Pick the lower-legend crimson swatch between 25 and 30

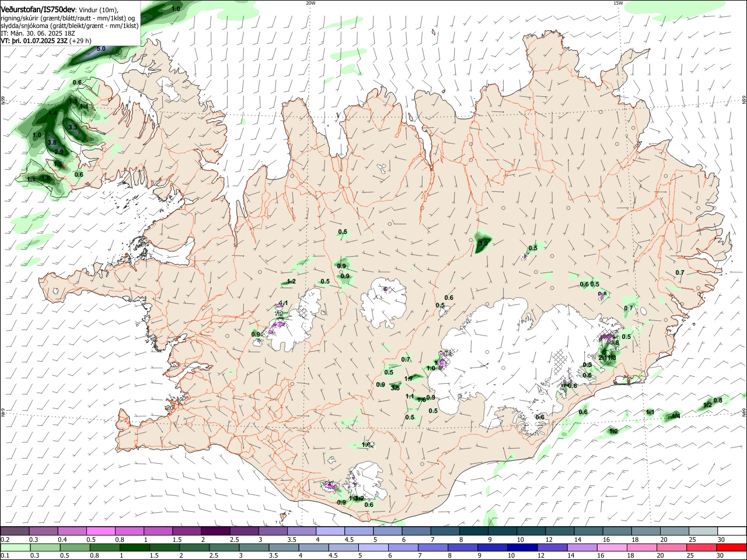pos(701,547)
